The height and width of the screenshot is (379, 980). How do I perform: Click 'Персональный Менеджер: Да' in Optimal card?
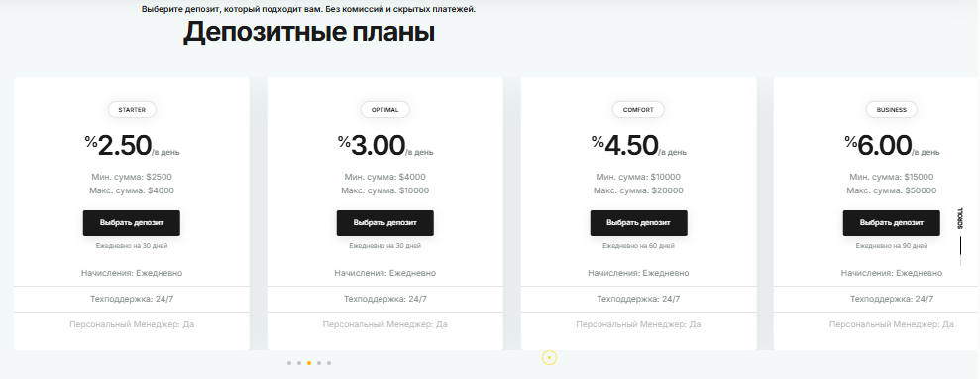[x=385, y=324]
